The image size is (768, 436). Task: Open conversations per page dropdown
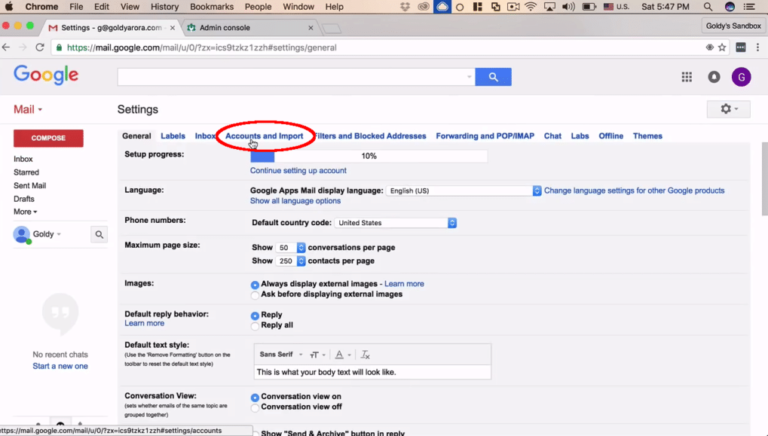[x=290, y=248]
